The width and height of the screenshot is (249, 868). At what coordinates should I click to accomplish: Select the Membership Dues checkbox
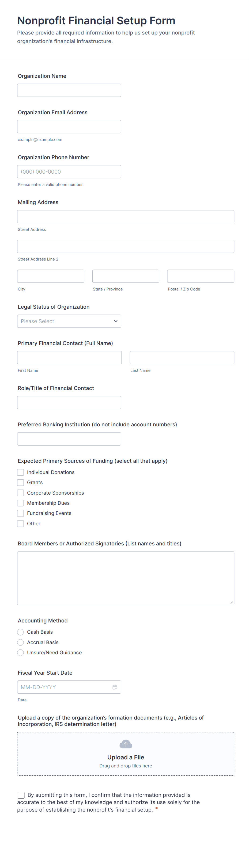(x=21, y=503)
